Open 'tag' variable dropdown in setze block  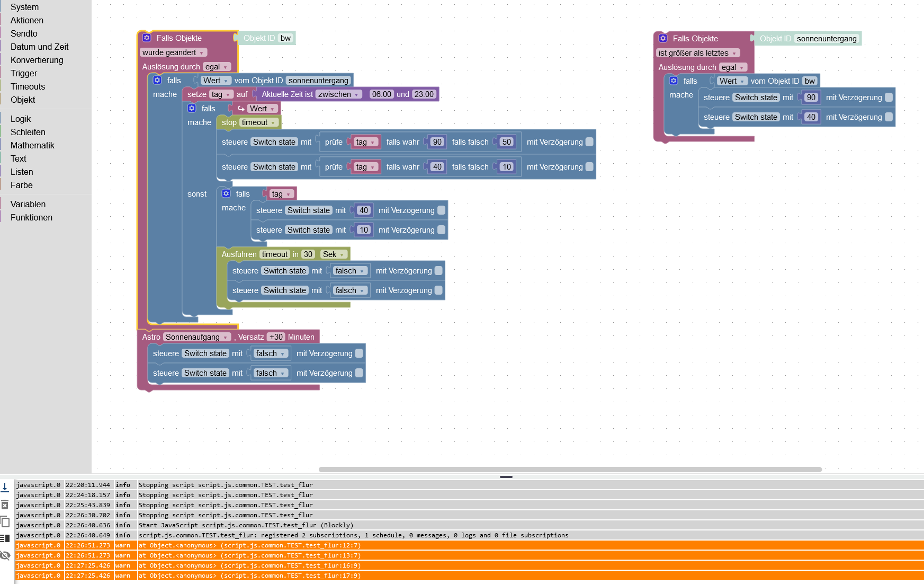(x=221, y=94)
